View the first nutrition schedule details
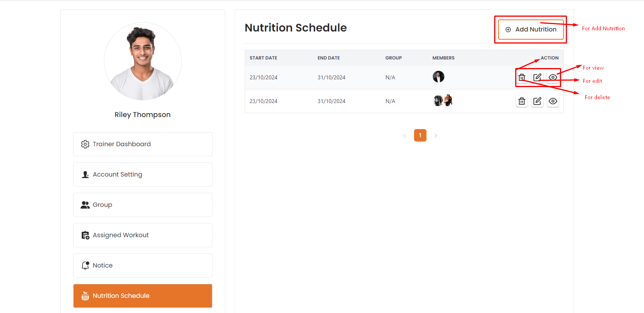 tap(553, 77)
